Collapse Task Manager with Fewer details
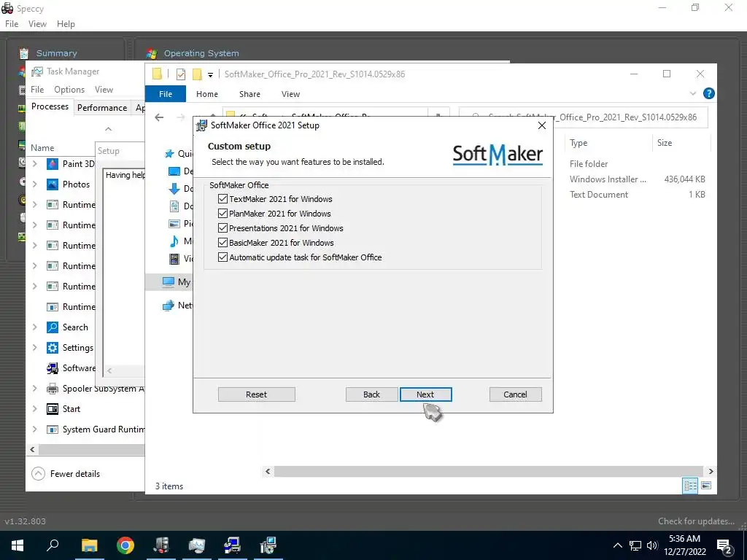 coord(66,474)
